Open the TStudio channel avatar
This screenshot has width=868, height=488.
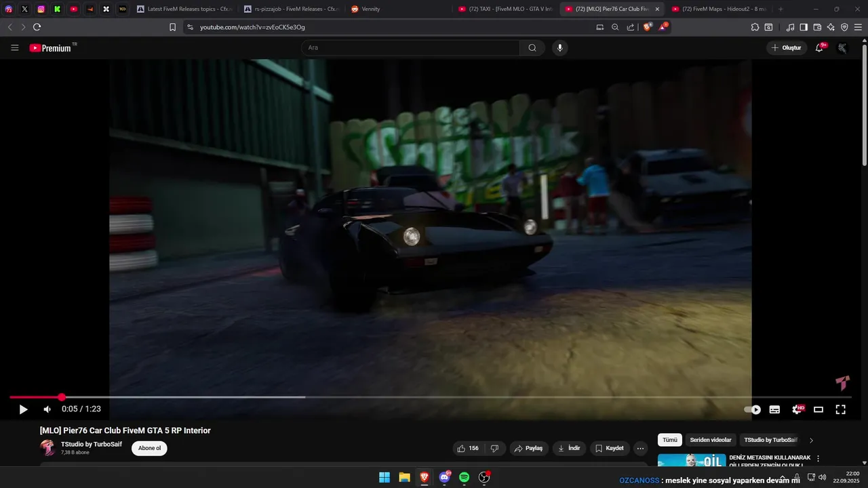[47, 448]
